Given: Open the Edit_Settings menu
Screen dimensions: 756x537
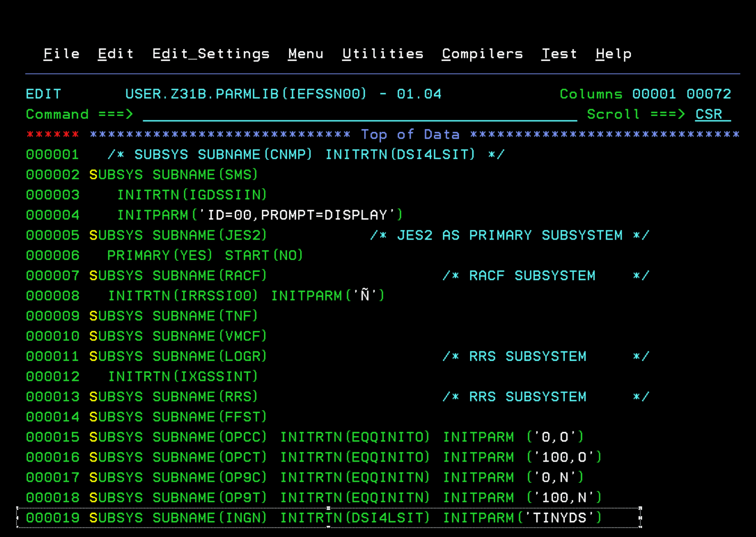Looking at the screenshot, I should click(x=211, y=54).
